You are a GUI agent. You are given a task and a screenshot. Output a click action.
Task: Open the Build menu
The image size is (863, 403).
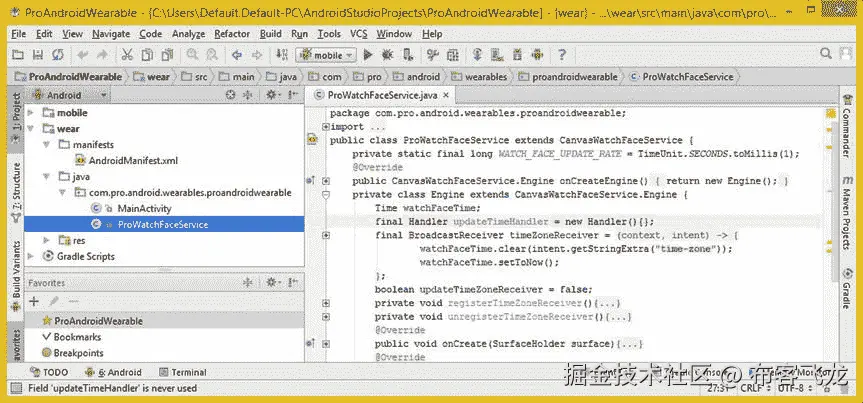(270, 34)
